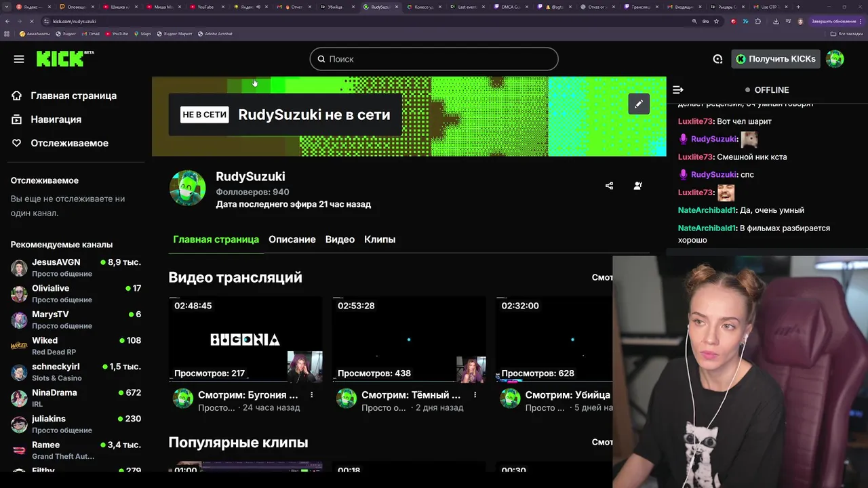Open the browser zoom magnifier icon
Screen dimensions: 868x488
694,21
